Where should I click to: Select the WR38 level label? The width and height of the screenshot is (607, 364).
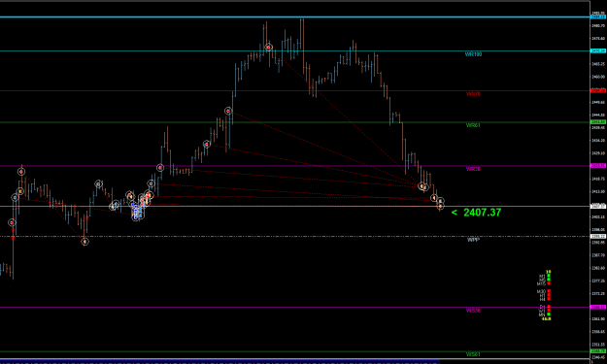tap(473, 169)
